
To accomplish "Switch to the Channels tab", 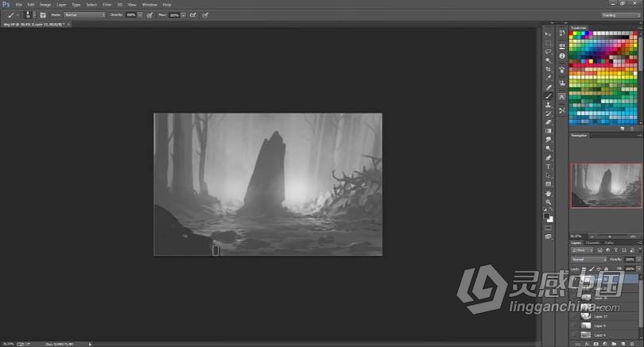I will pos(592,243).
